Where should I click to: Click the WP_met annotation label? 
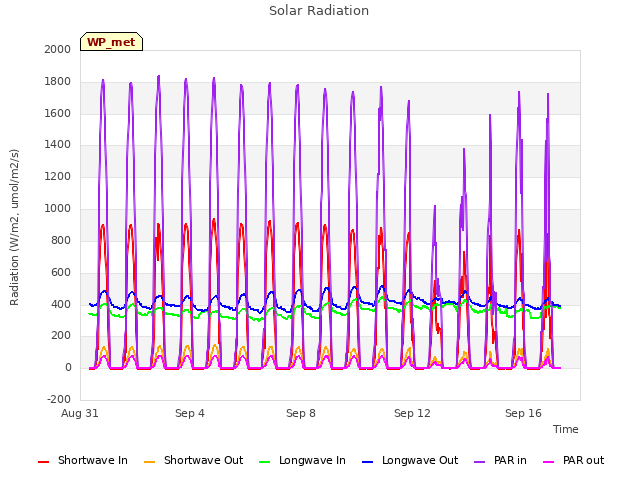pos(111,42)
